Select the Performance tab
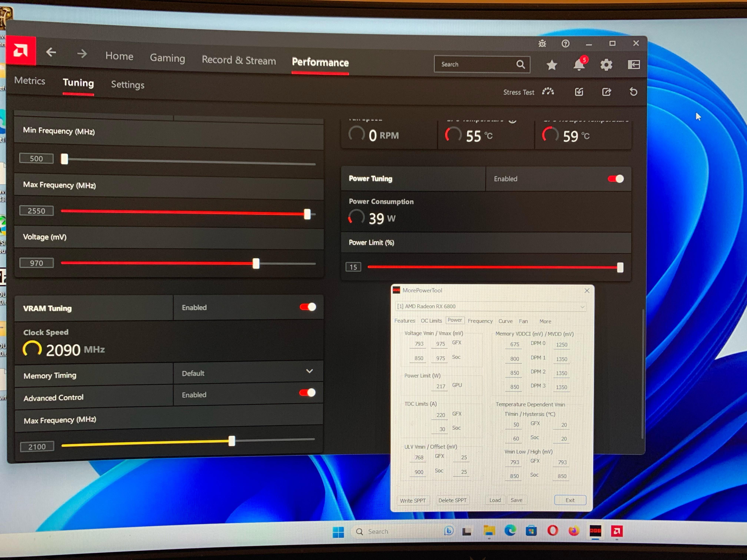747x560 pixels. coord(320,62)
